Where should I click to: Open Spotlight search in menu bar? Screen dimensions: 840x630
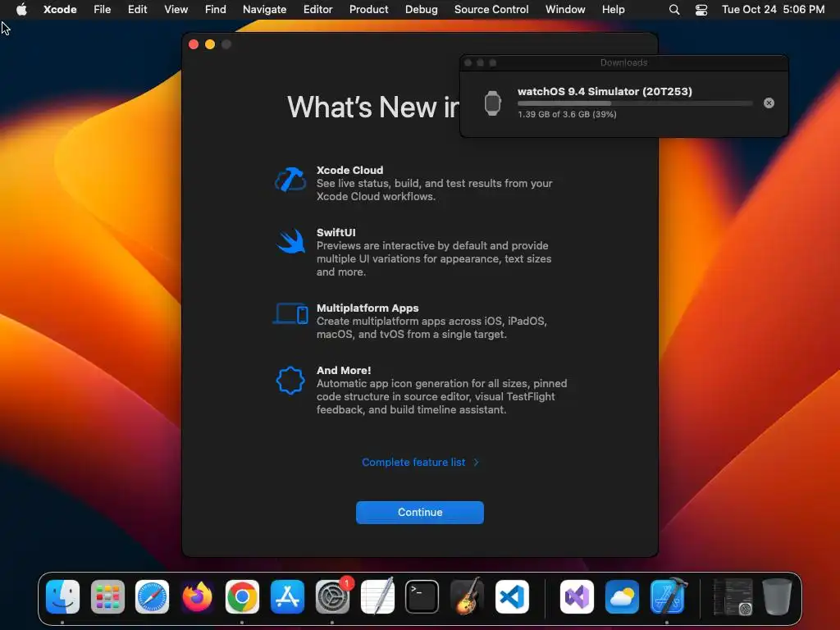point(674,10)
